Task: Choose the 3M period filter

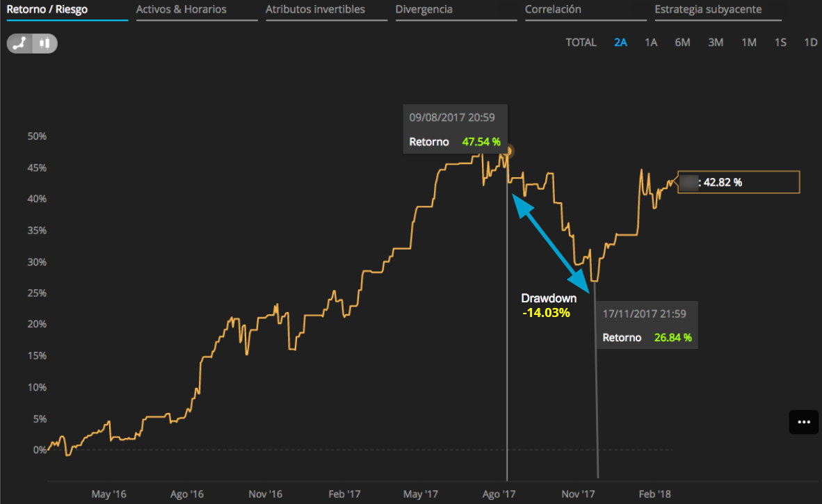Action: coord(716,42)
